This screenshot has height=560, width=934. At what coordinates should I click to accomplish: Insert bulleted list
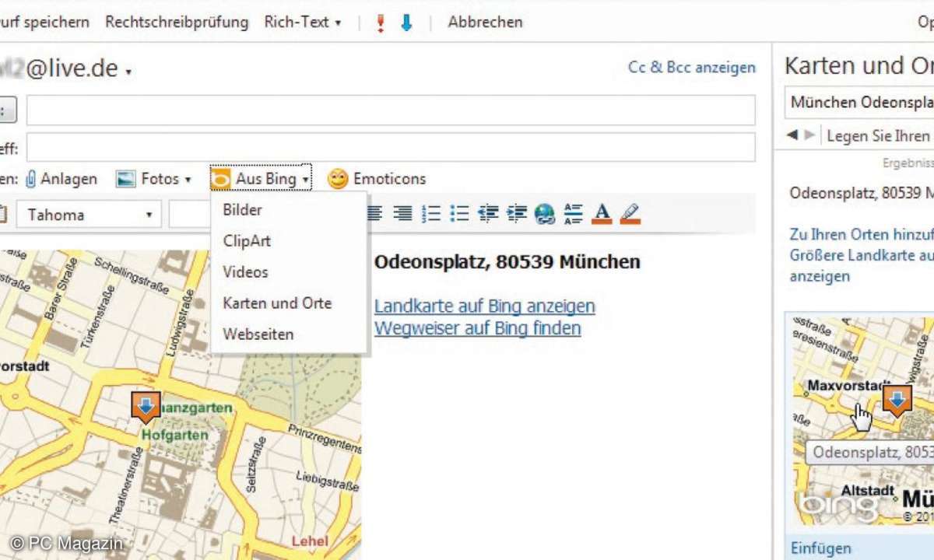(459, 213)
